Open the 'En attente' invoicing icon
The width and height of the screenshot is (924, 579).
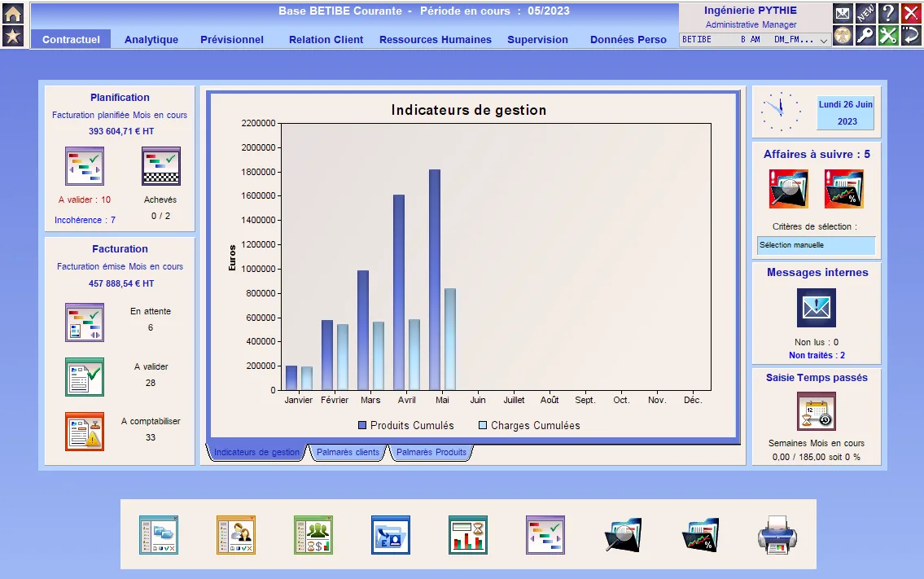pos(85,322)
